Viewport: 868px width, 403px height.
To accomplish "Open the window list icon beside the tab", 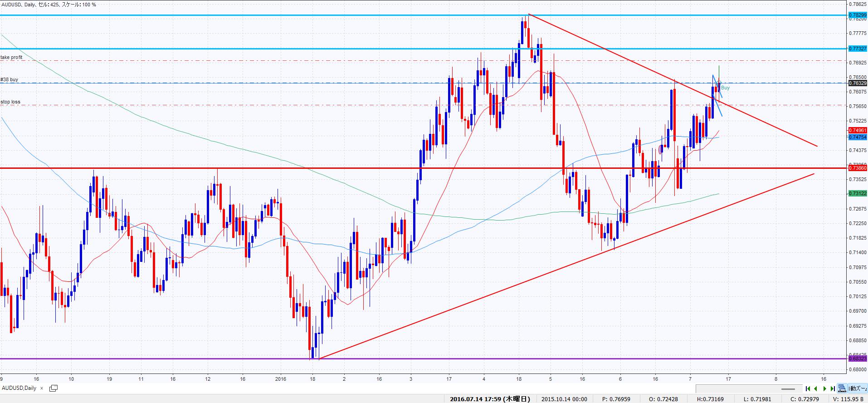I will pos(54,388).
